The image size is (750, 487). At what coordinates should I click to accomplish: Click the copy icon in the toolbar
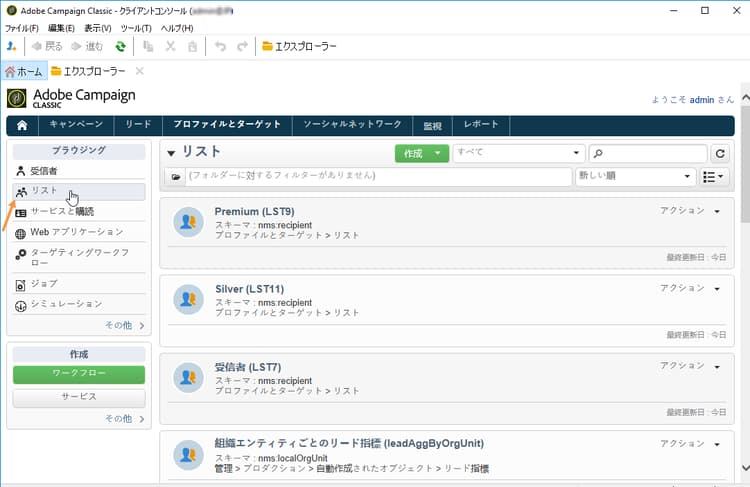[148, 46]
